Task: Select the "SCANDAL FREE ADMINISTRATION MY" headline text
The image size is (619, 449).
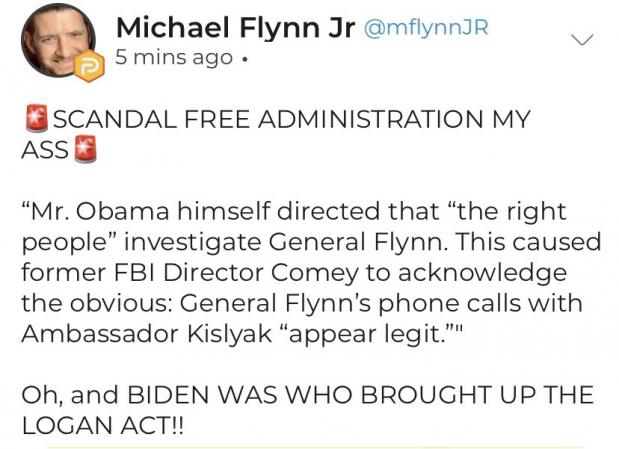Action: pyautogui.click(x=291, y=119)
